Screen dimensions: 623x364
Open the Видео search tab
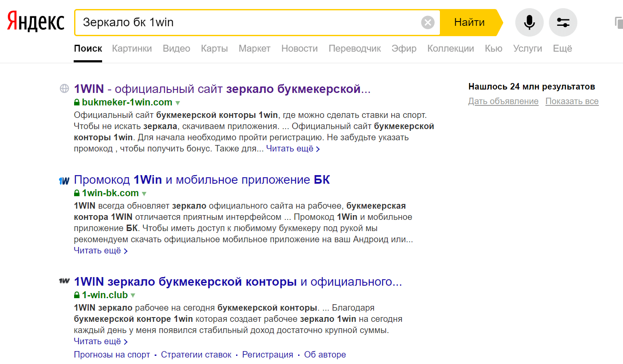click(x=176, y=49)
